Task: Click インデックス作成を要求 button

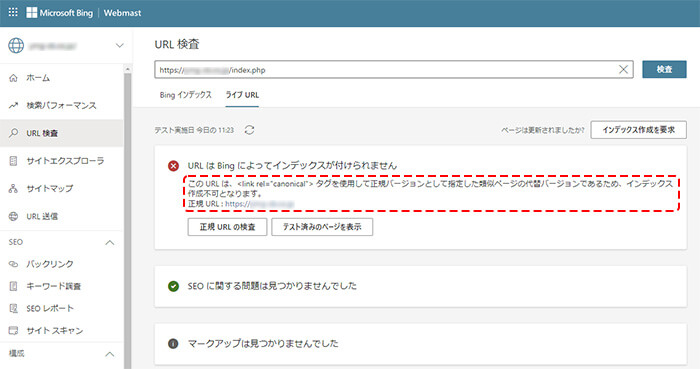Action: pos(638,130)
